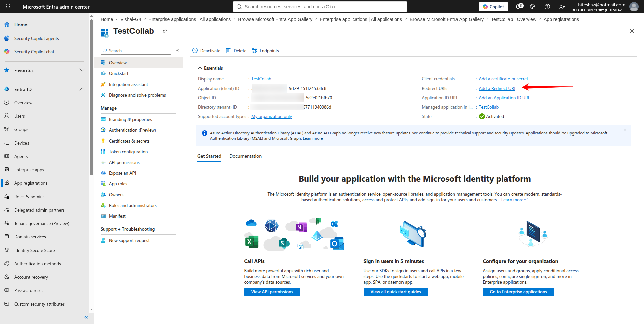Viewport: 644px width, 324px height.
Task: Switch to the Documentation tab
Action: 246,156
